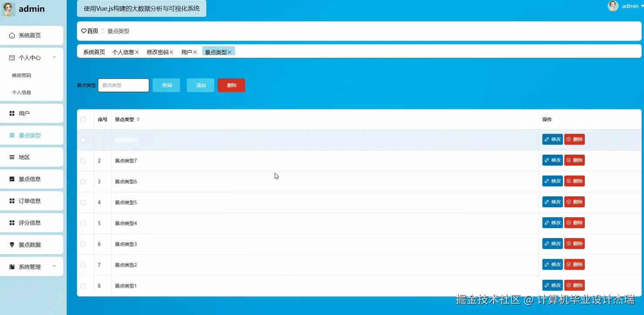Viewport: 644px width, 315px height.
Task: Tick the select-all checkbox in the table header
Action: 83,119
